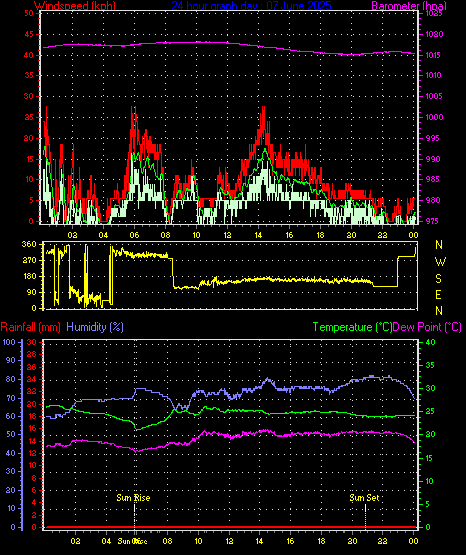Select the "W" compass letter
The image size is (466, 555).
[x=440, y=262]
